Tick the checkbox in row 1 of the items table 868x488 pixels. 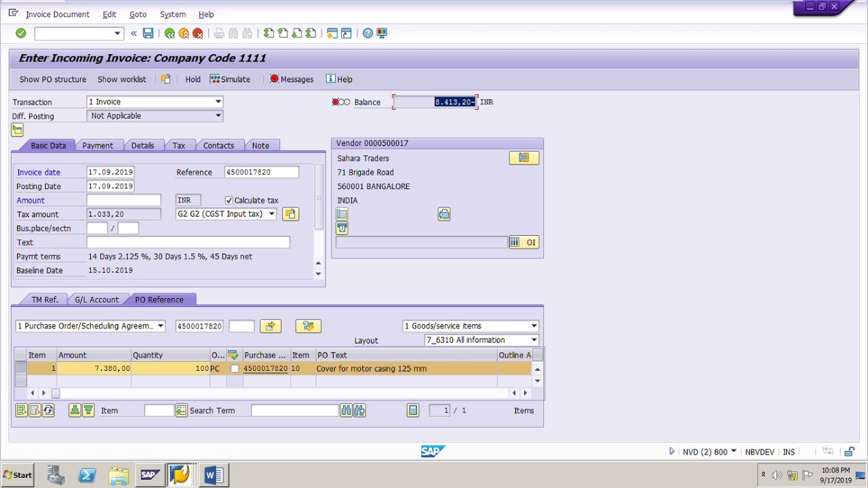pos(235,369)
